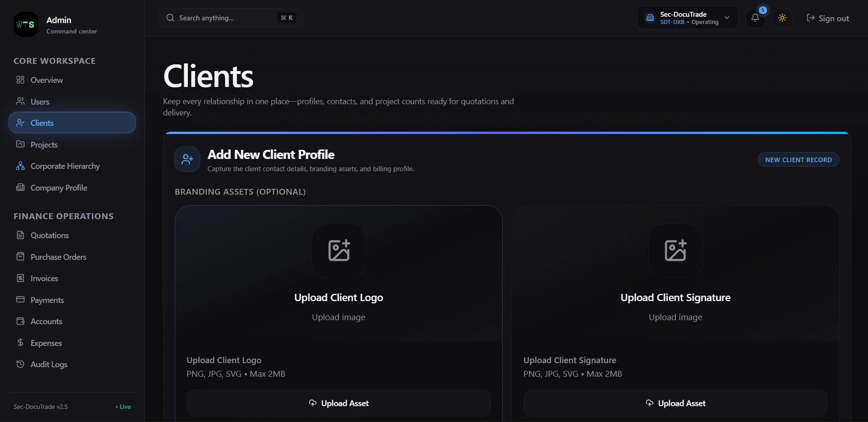Toggle light theme with sun icon
The width and height of the screenshot is (868, 422).
click(782, 18)
